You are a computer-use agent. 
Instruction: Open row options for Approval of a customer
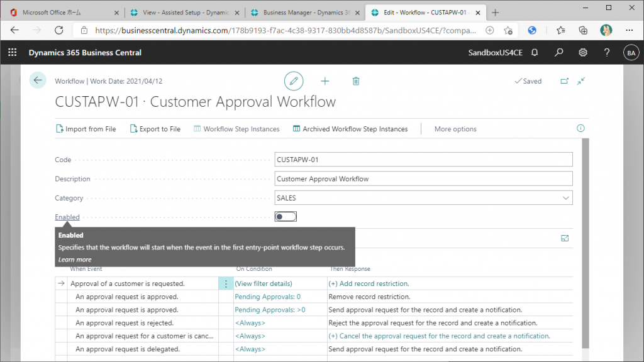[226, 283]
